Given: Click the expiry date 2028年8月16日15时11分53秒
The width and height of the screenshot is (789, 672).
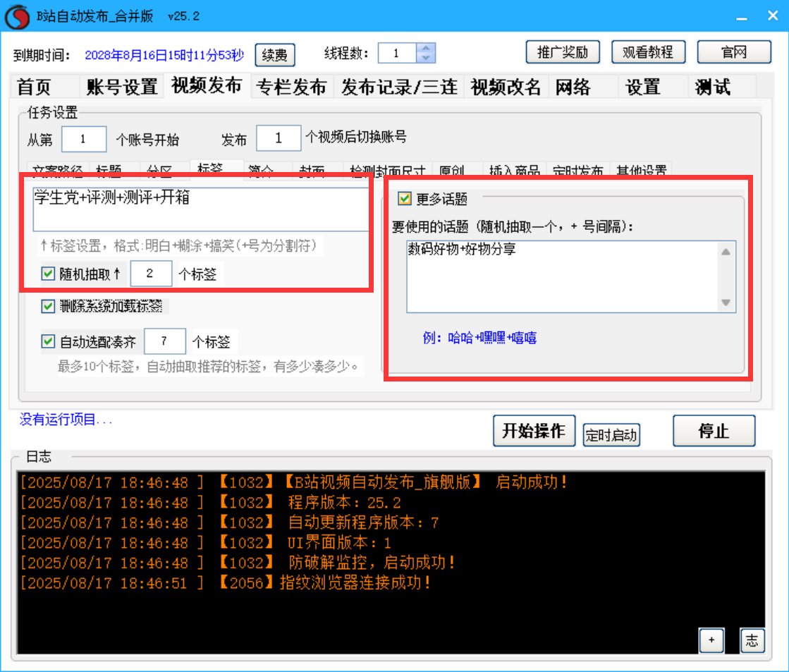Looking at the screenshot, I should point(164,55).
